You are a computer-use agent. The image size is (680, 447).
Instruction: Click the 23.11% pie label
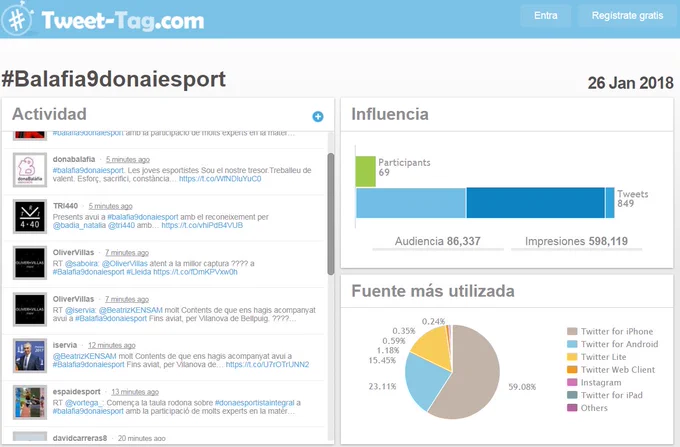pos(382,386)
